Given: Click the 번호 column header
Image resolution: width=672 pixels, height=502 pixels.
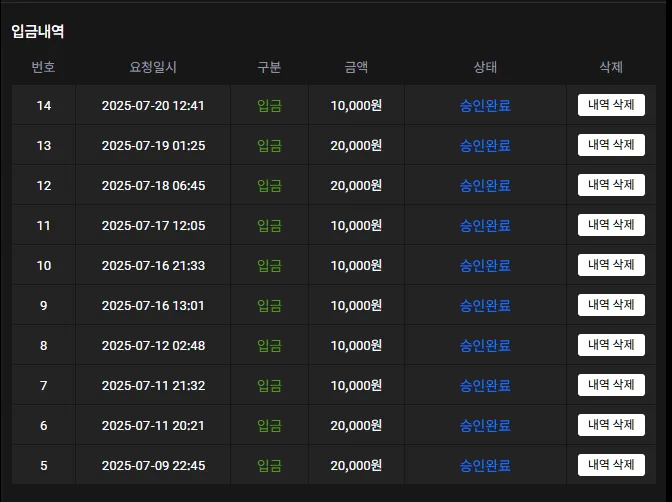Looking at the screenshot, I should pos(43,67).
